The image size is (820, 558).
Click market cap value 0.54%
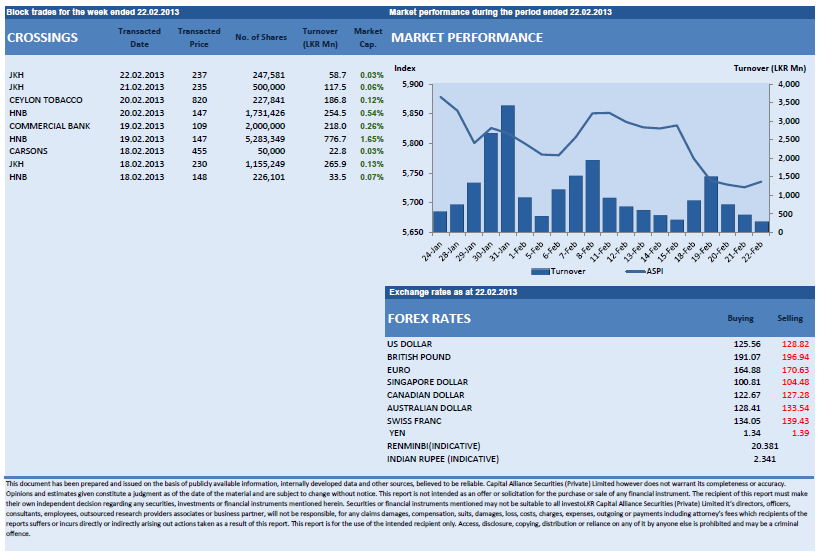[372, 113]
